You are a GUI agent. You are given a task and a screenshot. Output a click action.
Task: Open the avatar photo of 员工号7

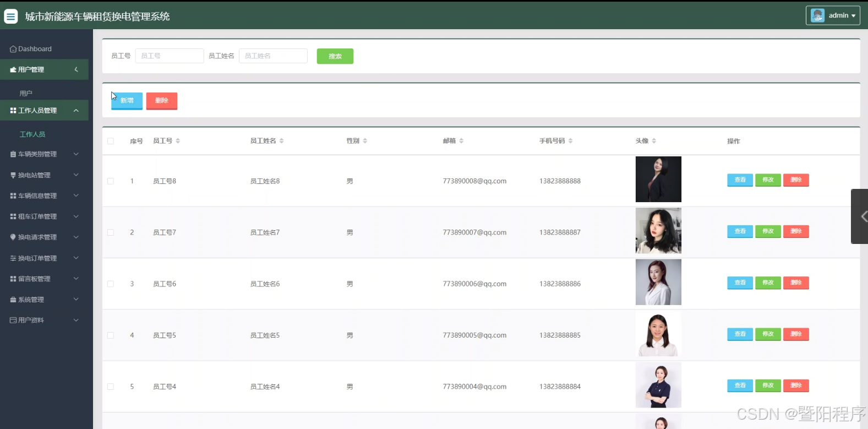point(658,231)
